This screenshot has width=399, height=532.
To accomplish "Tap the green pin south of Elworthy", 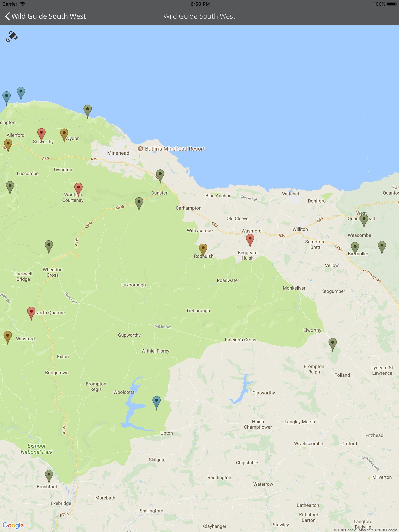I will pyautogui.click(x=333, y=345).
